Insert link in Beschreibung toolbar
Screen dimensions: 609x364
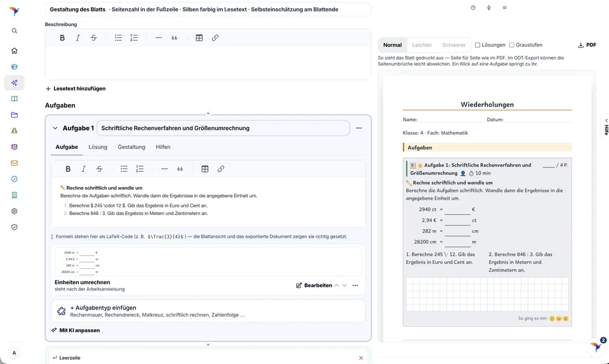(215, 37)
